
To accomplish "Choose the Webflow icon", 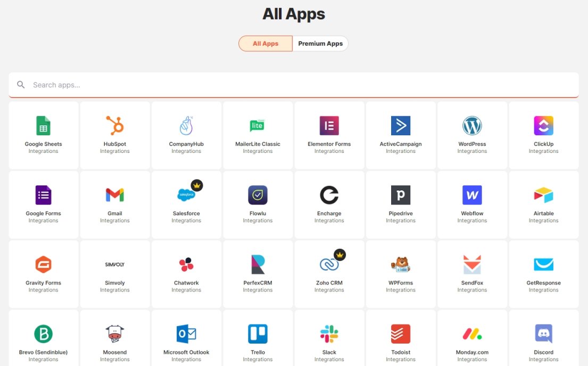I will point(472,195).
